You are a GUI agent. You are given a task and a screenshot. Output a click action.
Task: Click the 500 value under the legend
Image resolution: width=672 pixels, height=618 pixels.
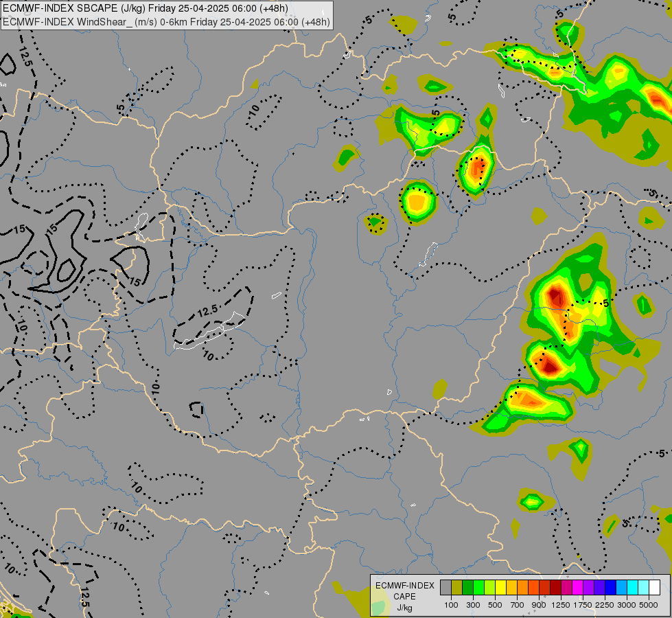coord(495,605)
